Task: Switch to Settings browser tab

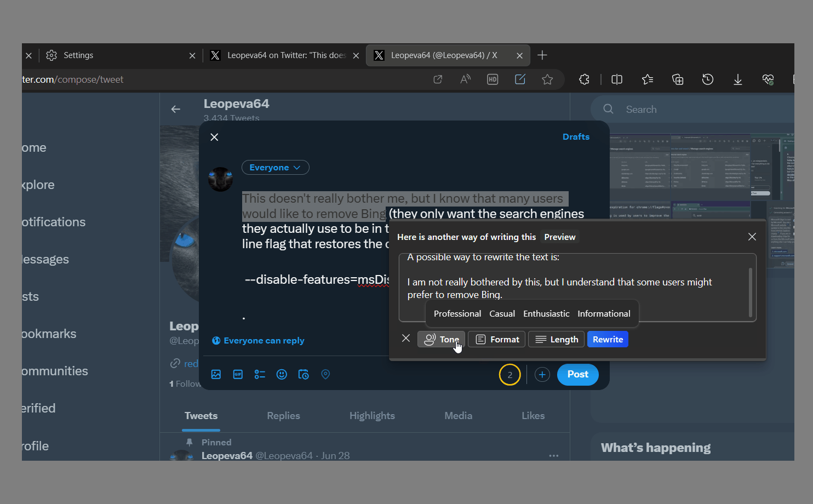Action: tap(121, 55)
